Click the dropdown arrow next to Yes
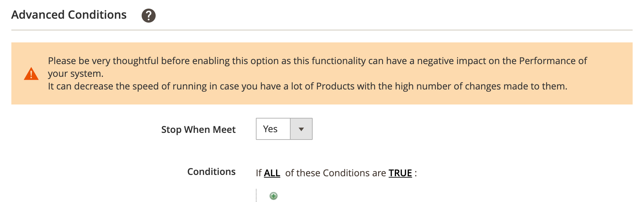 tap(301, 129)
